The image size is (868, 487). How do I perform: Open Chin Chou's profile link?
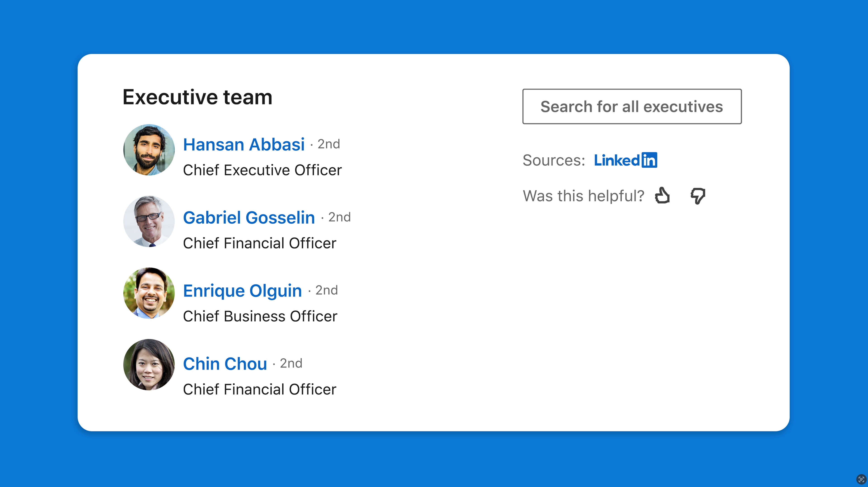[x=225, y=364]
